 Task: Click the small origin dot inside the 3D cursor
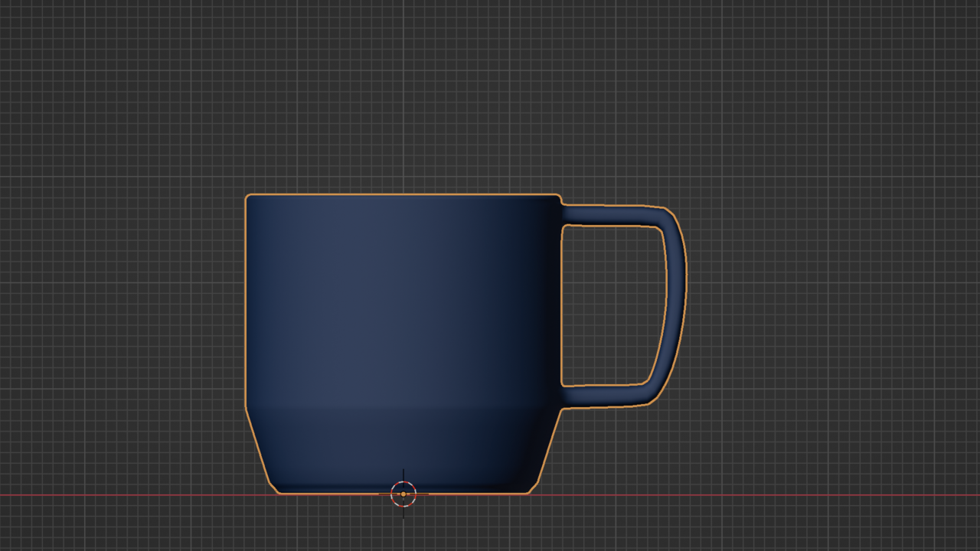[x=403, y=495]
